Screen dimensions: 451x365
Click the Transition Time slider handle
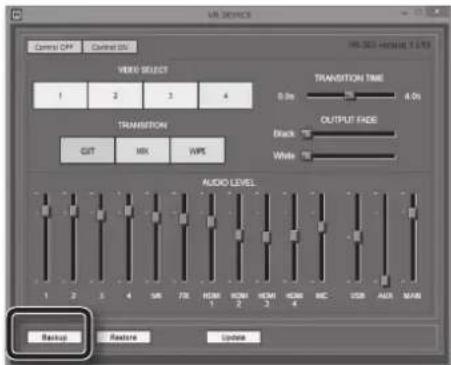pyautogui.click(x=350, y=96)
